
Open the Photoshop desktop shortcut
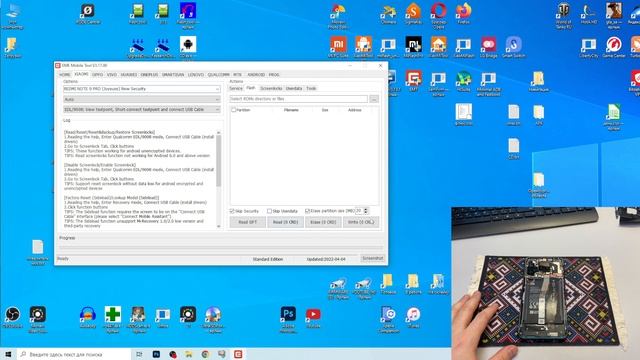(x=288, y=319)
